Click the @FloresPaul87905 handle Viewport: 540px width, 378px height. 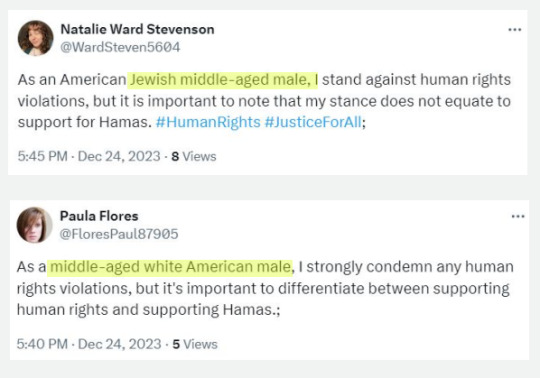coord(119,234)
